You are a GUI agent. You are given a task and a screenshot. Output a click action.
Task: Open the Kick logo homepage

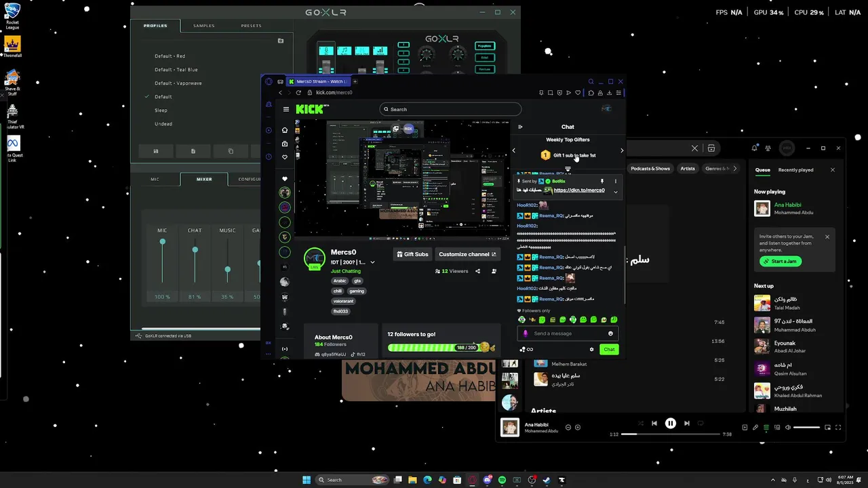point(311,109)
